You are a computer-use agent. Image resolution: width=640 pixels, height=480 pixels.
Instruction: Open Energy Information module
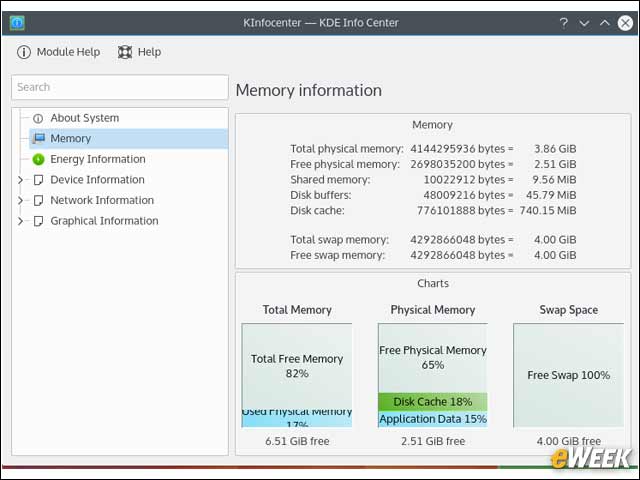pos(98,159)
